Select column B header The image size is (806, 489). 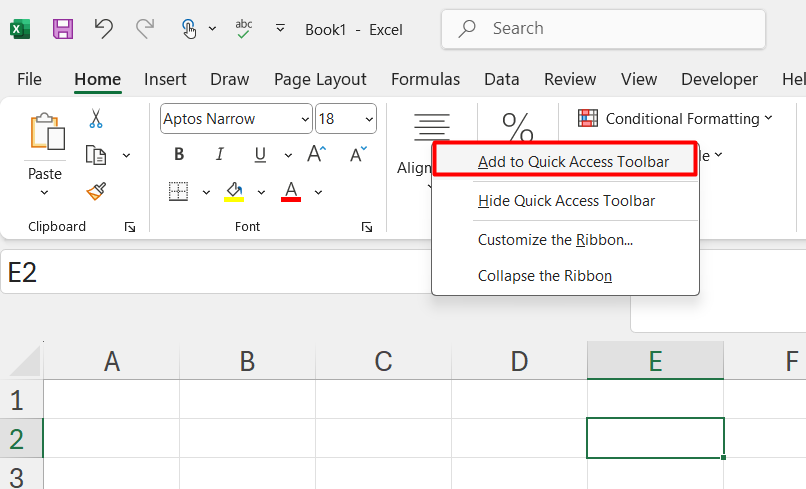[x=247, y=361]
